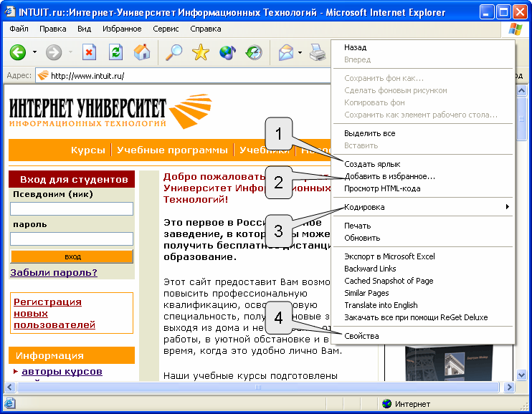Viewport: 532px width, 414px height.
Task: Click the Интернет Университет logo
Action: click(110, 112)
